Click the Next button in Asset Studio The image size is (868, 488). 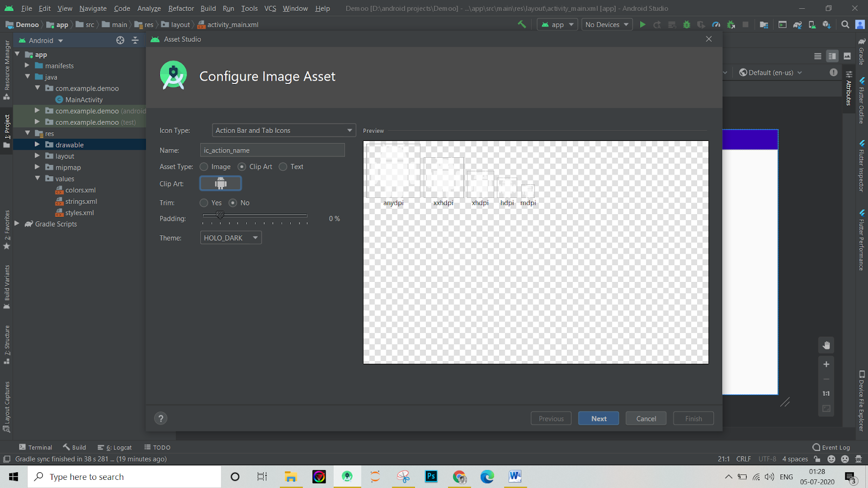click(x=598, y=418)
